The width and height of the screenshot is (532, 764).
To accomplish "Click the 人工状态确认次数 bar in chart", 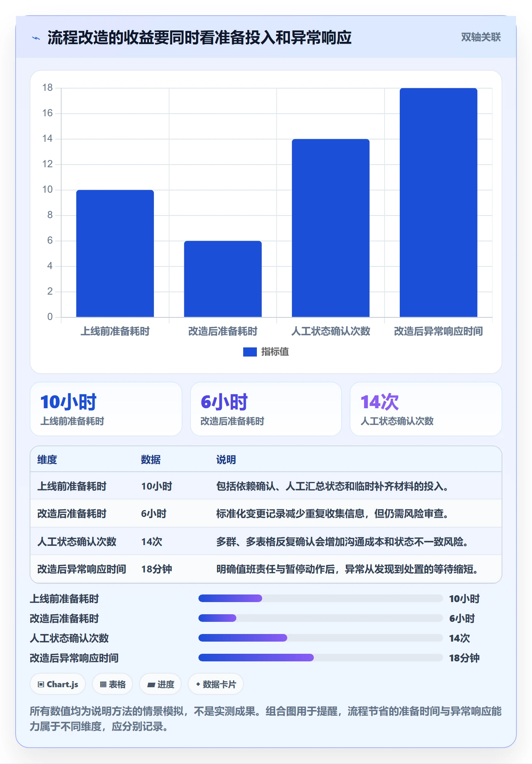I will tap(331, 228).
